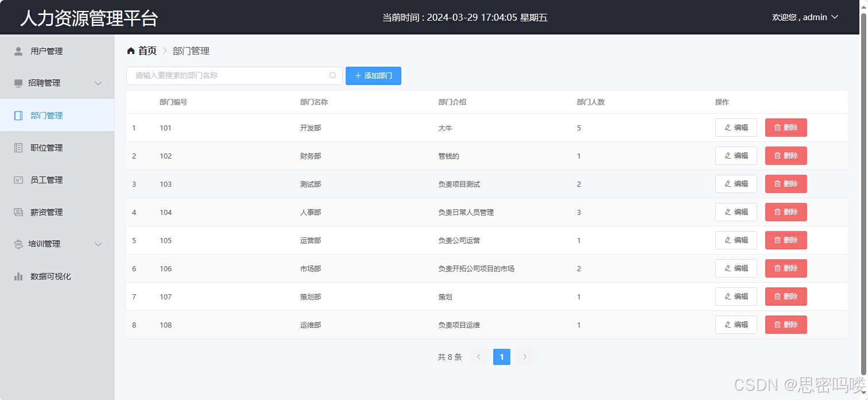Click the 部门人数 column header
The width and height of the screenshot is (868, 400).
591,102
